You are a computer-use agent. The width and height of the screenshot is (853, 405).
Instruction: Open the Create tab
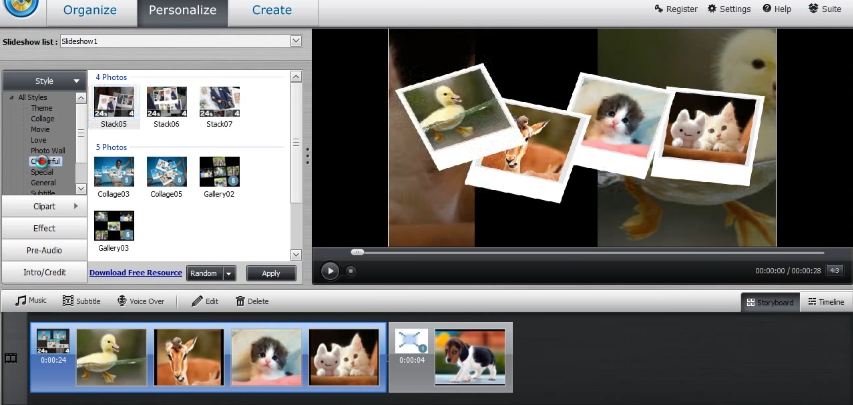(272, 11)
